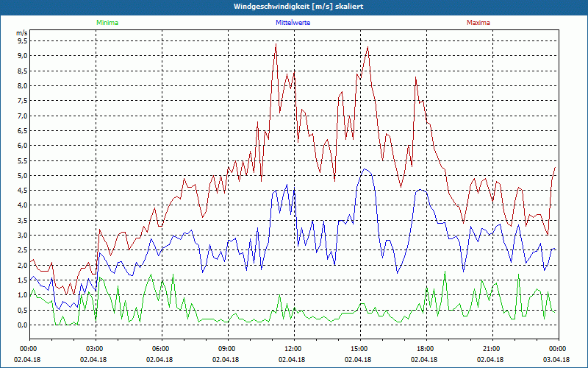Select the green Minima legend label
The height and width of the screenshot is (368, 588).
point(107,23)
